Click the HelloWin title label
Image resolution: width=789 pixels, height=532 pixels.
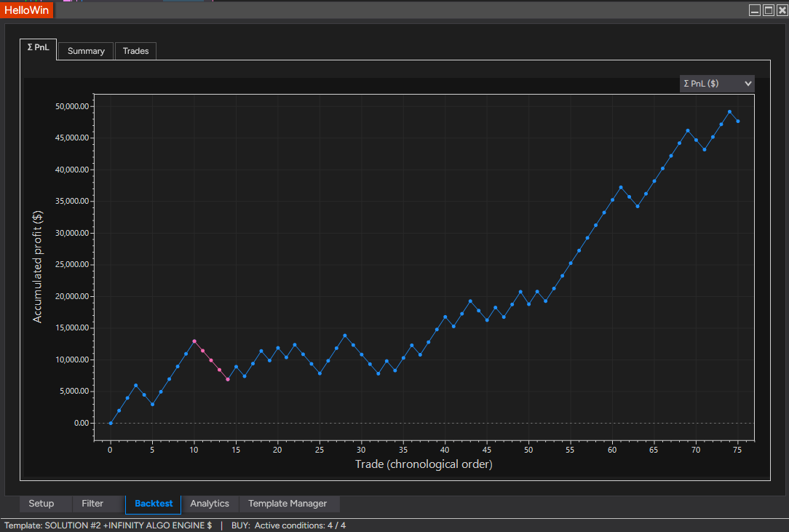(27, 10)
